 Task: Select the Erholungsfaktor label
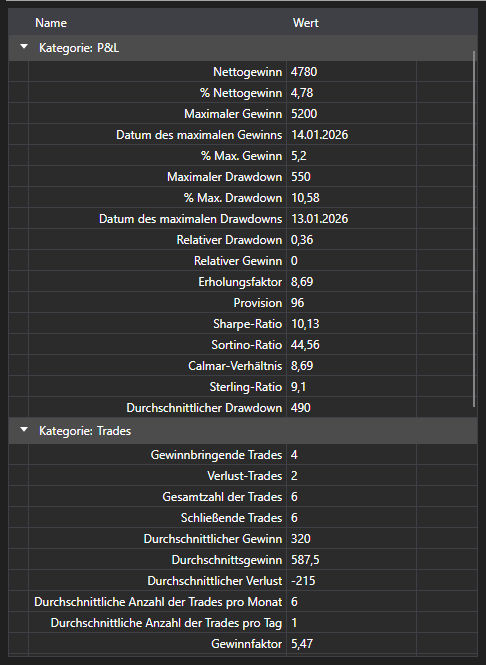click(240, 282)
